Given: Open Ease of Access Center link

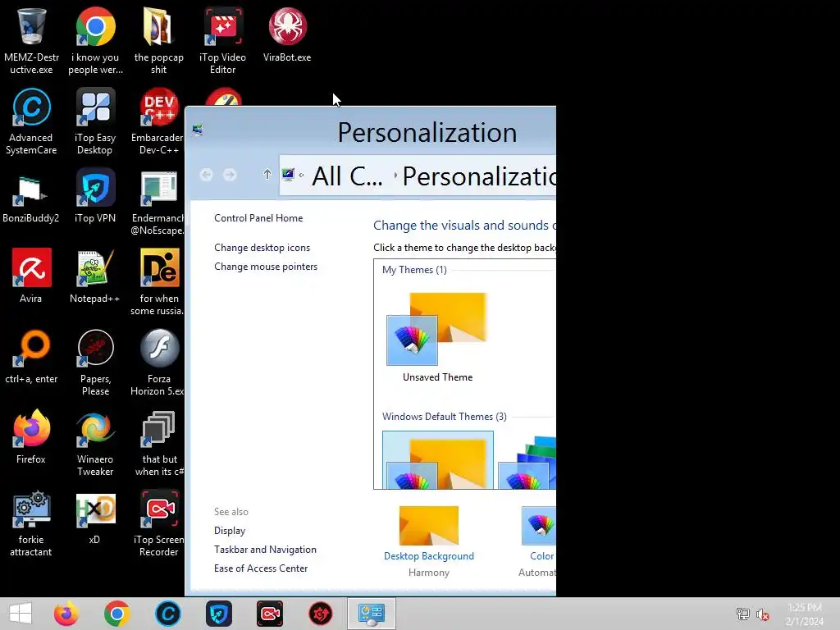Looking at the screenshot, I should [261, 568].
